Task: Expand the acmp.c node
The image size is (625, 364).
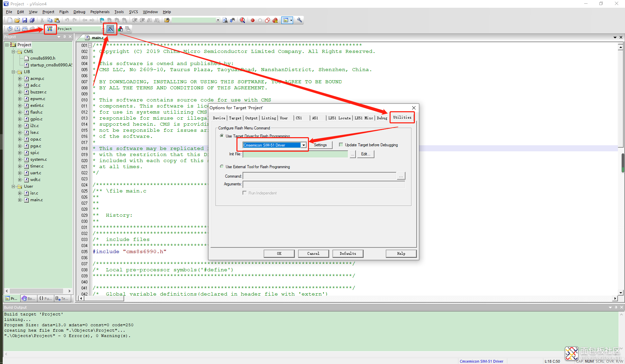Action: 20,79
